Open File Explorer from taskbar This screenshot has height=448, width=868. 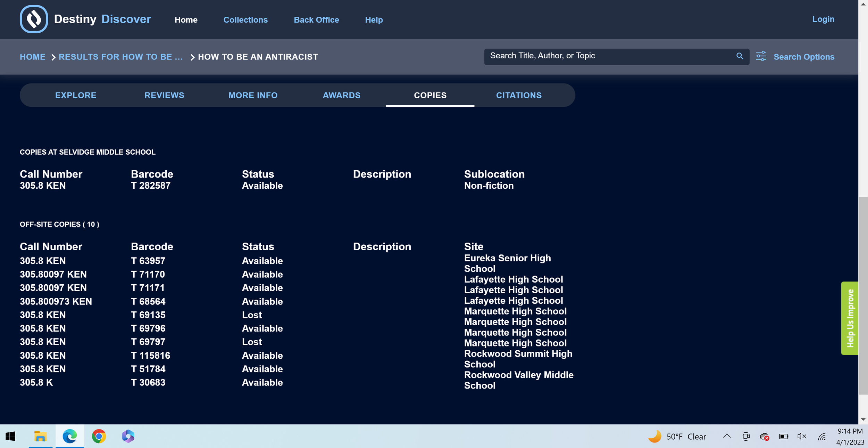coord(40,436)
